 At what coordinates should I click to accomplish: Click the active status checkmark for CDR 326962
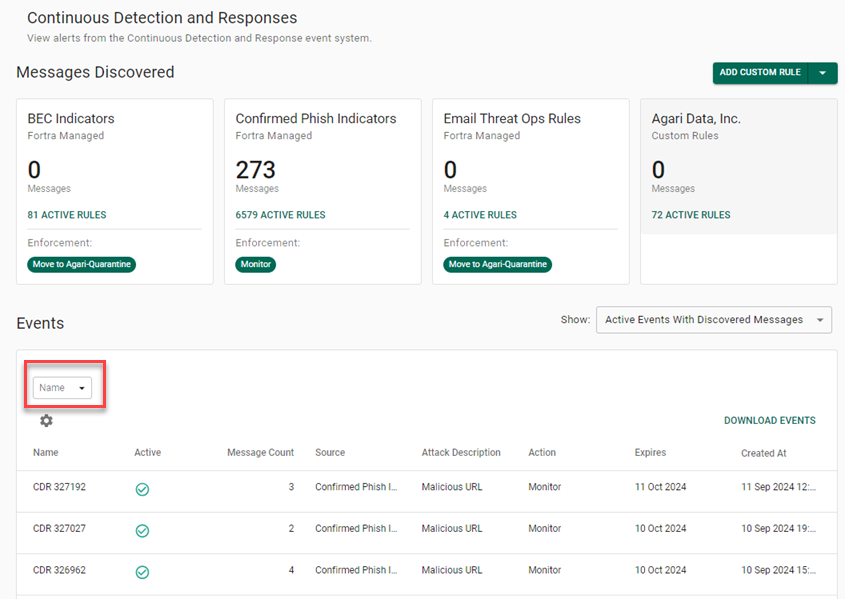[142, 571]
